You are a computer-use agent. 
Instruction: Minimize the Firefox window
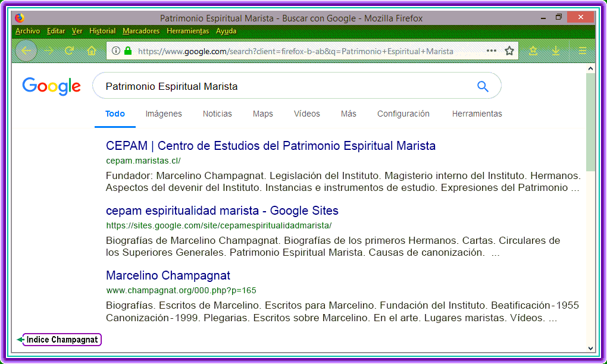pyautogui.click(x=543, y=18)
